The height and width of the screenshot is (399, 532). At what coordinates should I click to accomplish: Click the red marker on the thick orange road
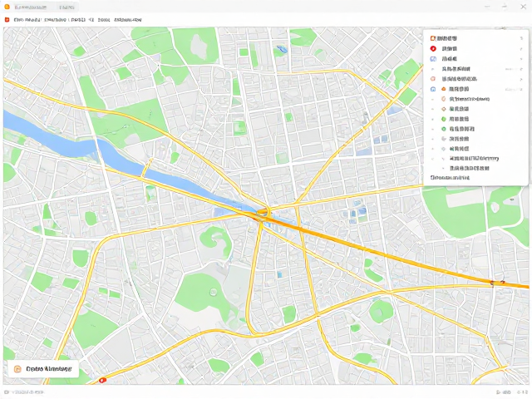coord(497,283)
